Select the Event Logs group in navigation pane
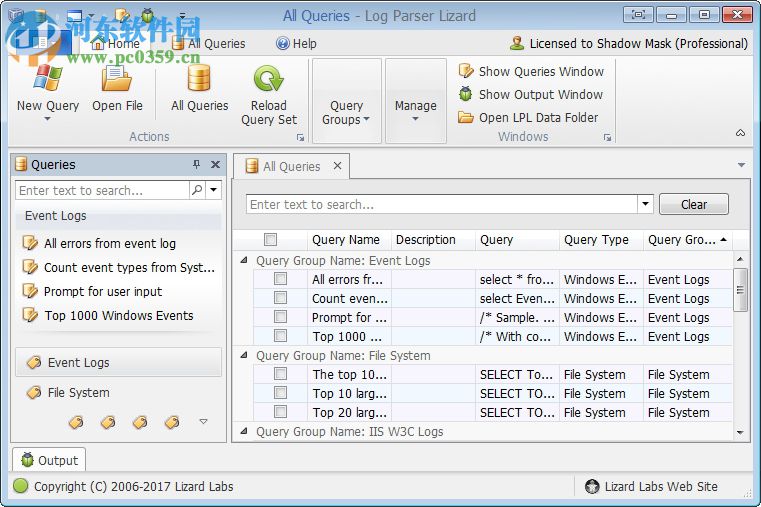The image size is (761, 507). tap(118, 362)
